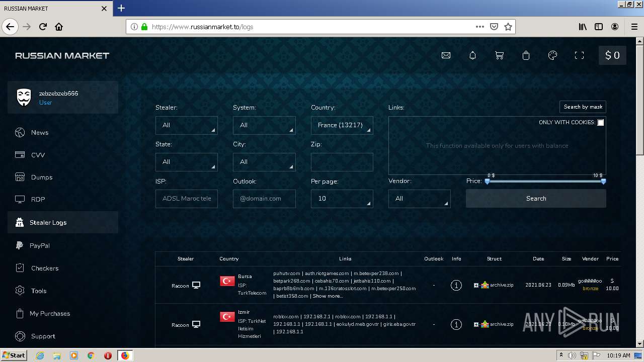This screenshot has height=362, width=644.
Task: Open a new browser tab
Action: (x=121, y=8)
